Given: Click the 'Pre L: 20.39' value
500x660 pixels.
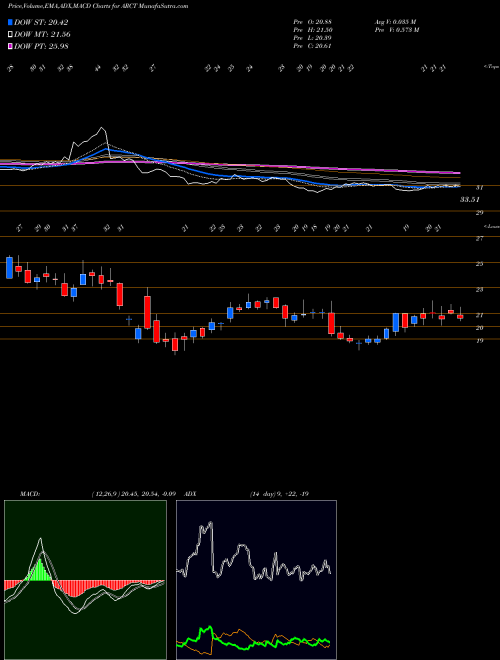Looking at the screenshot, I should [313, 38].
